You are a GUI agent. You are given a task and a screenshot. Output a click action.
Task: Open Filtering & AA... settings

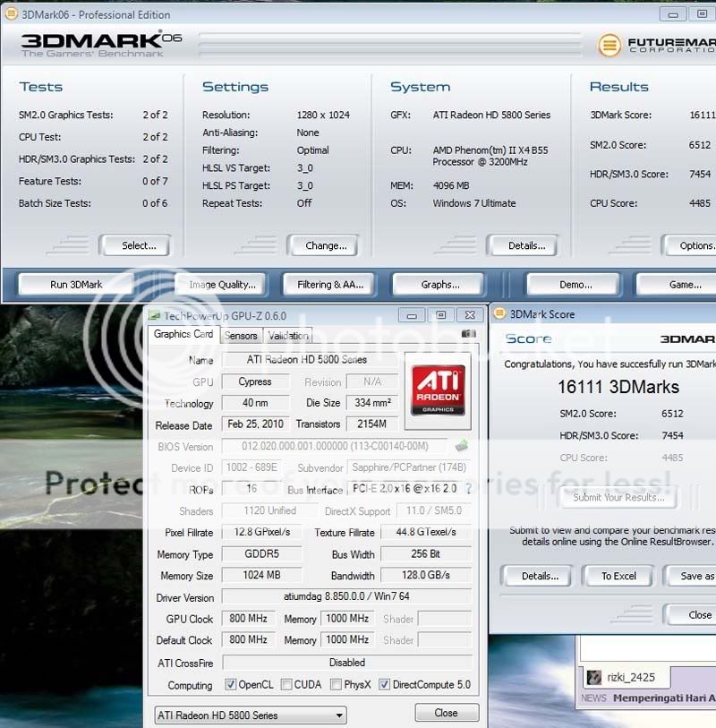(330, 285)
